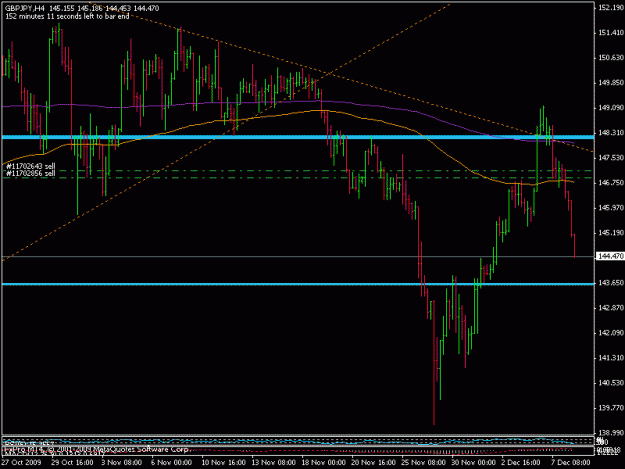Click the 3 Nov 08:00 time label

pos(122,463)
